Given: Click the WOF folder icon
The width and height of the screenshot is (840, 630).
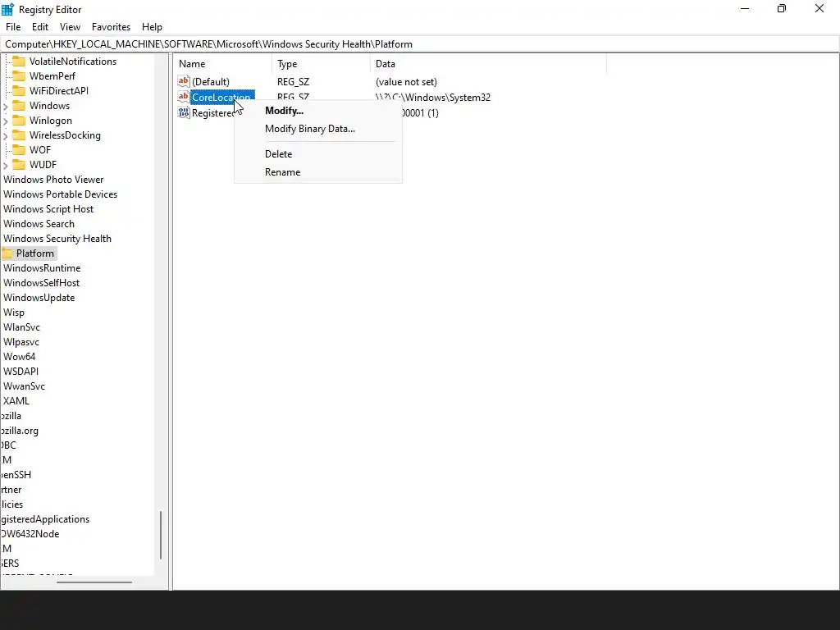Looking at the screenshot, I should [x=19, y=150].
